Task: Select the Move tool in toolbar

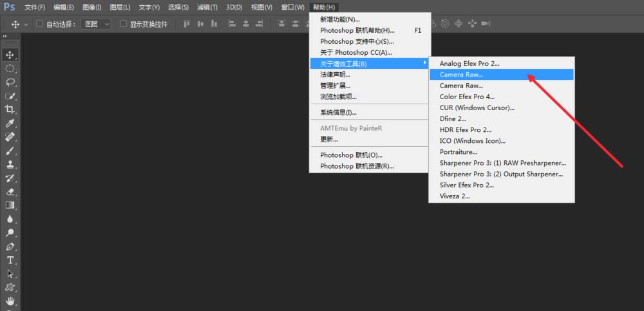Action: point(10,55)
